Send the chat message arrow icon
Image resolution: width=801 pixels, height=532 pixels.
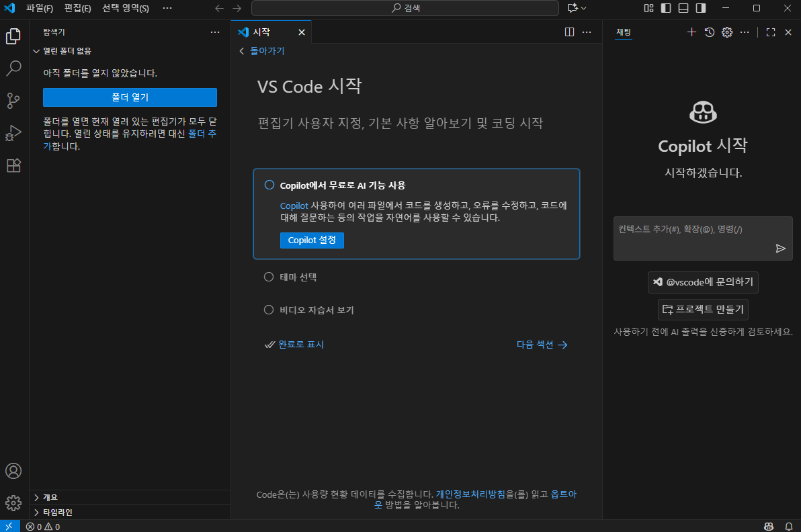781,249
